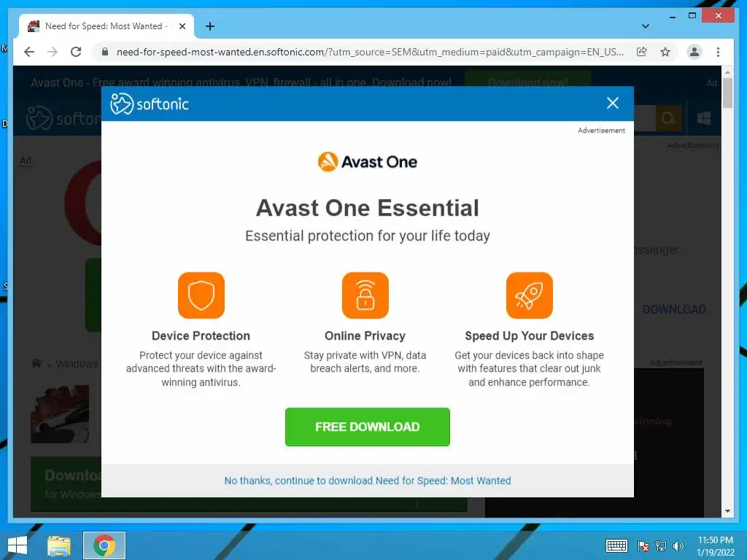The image size is (747, 560).
Task: Open the Chrome profile avatar
Action: (x=694, y=52)
